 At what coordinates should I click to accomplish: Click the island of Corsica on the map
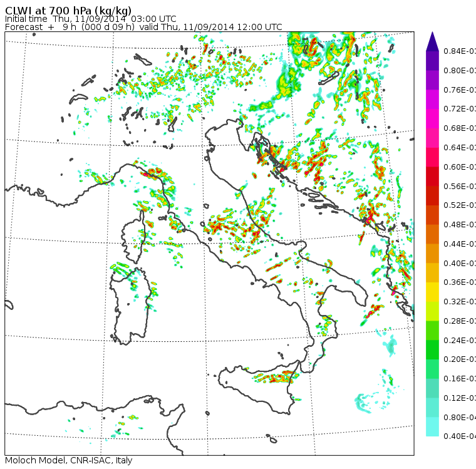134,237
